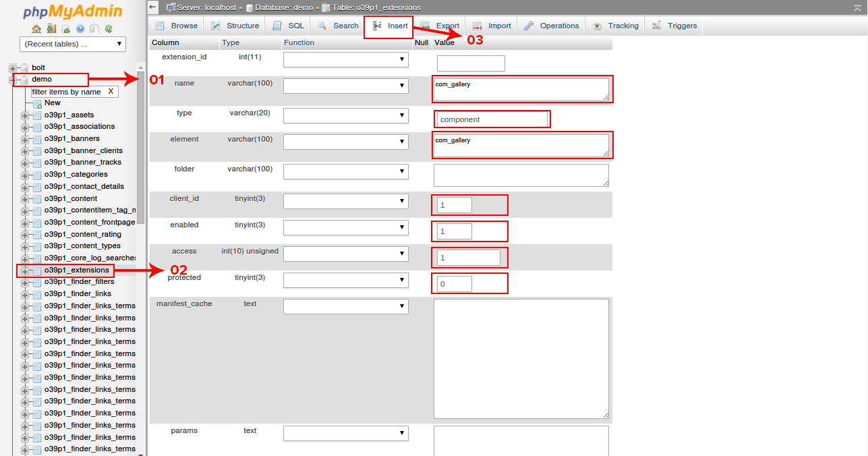
Task: Click the Table: o39p1_extensions breadcrumb link
Action: (x=377, y=7)
